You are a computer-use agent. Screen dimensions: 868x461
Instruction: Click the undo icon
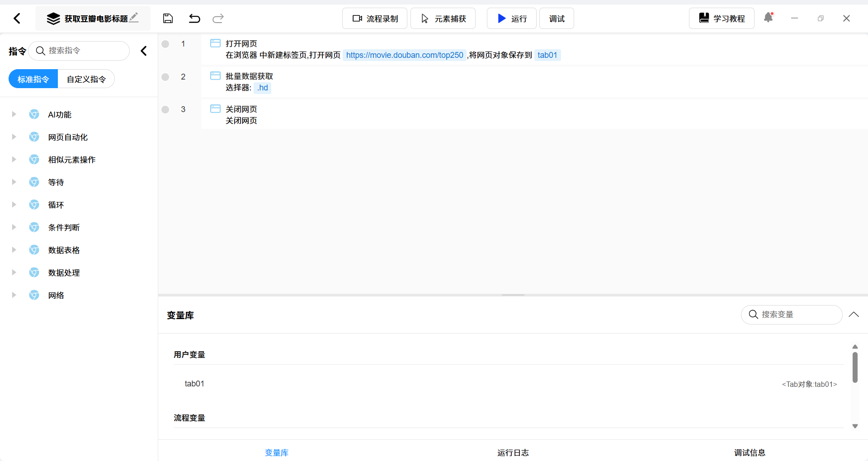[x=194, y=19]
